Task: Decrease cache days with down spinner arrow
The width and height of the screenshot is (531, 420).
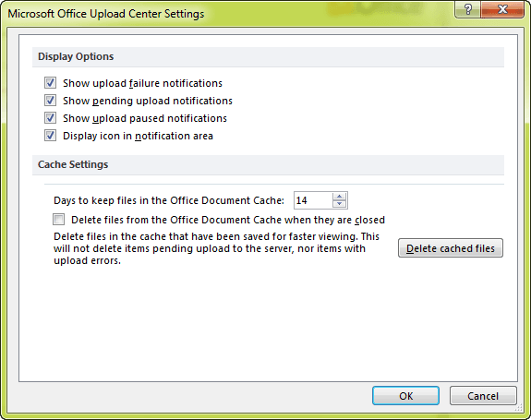Action: (x=339, y=204)
